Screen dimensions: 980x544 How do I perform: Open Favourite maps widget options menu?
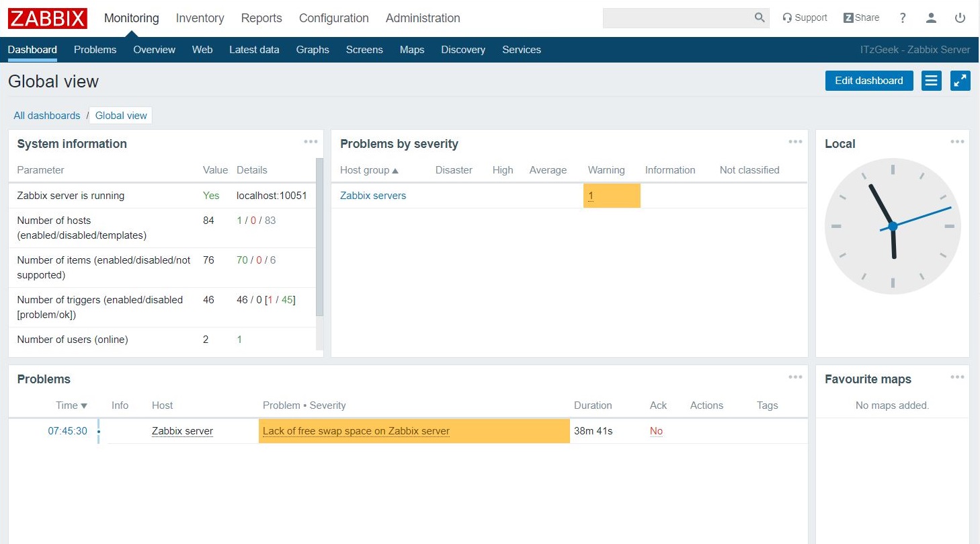(957, 377)
